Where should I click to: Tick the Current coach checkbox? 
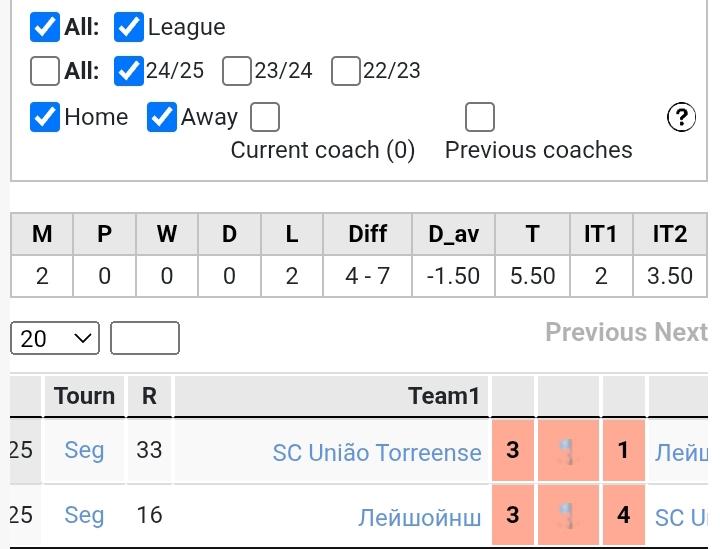tap(265, 117)
